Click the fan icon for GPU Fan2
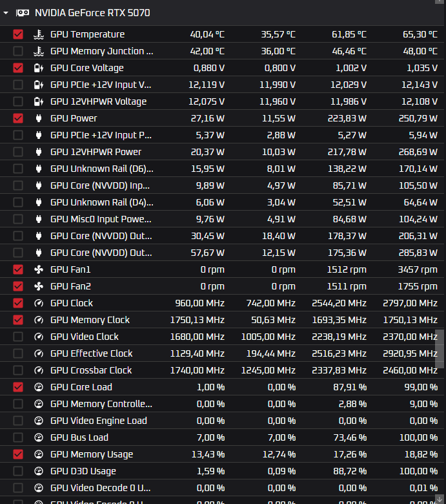446x504 pixels. pos(39,286)
